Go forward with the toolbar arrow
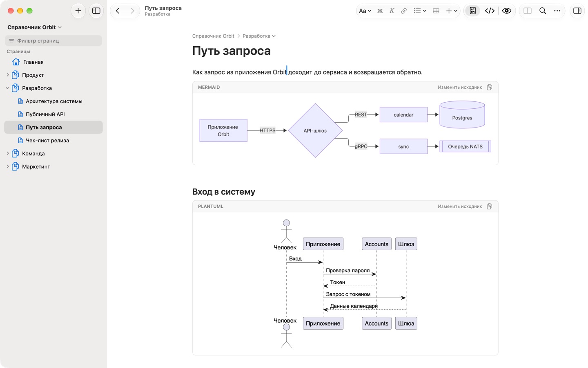This screenshot has height=368, width=588. (132, 11)
